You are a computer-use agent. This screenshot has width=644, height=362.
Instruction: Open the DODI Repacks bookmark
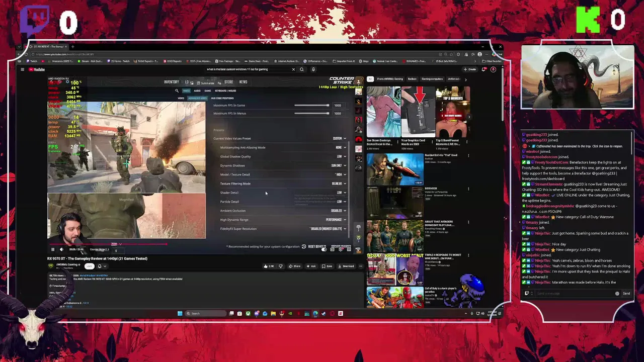pyautogui.click(x=172, y=61)
